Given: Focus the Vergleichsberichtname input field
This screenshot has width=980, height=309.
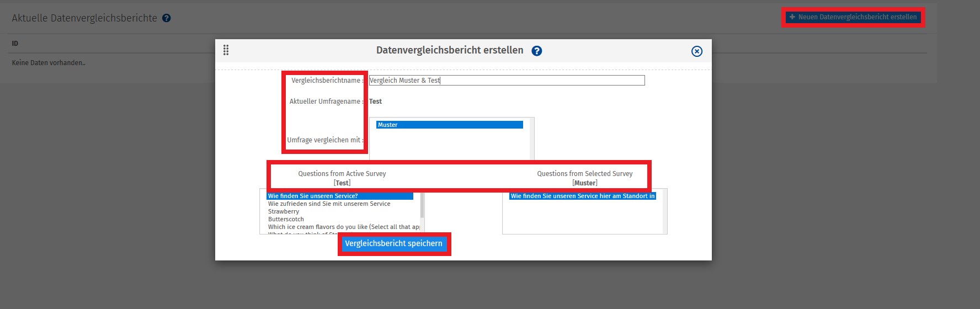Looking at the screenshot, I should pyautogui.click(x=507, y=81).
